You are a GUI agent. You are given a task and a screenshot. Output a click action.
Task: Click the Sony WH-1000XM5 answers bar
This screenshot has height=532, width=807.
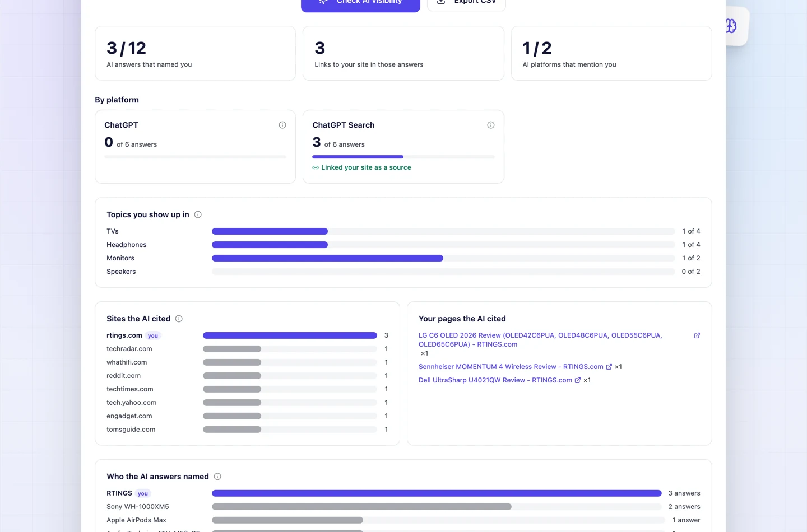pos(437,507)
